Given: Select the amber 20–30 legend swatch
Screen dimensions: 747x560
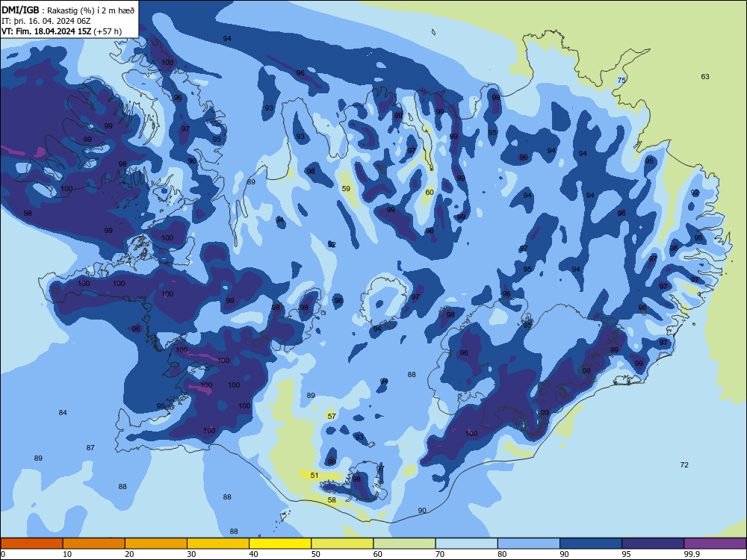Looking at the screenshot, I should [x=156, y=544].
